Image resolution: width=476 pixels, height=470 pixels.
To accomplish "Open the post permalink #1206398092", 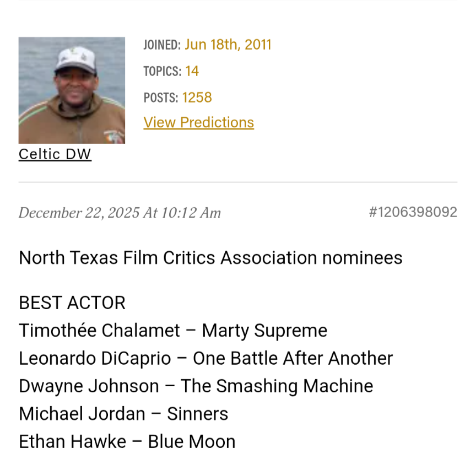I will [413, 213].
